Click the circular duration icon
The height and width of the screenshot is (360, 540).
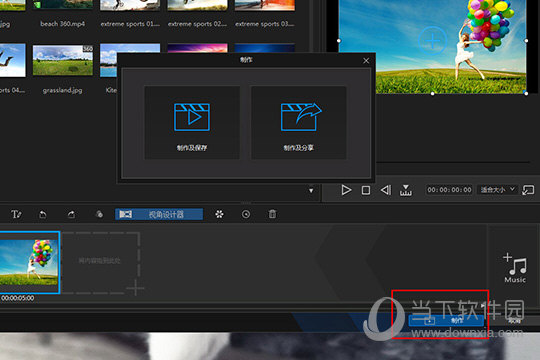tap(246, 214)
